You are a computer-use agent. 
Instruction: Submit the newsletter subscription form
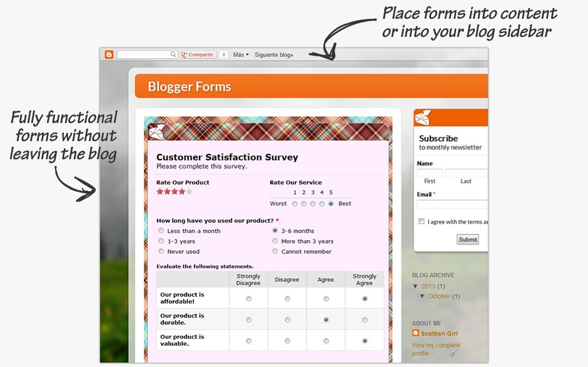pyautogui.click(x=468, y=239)
